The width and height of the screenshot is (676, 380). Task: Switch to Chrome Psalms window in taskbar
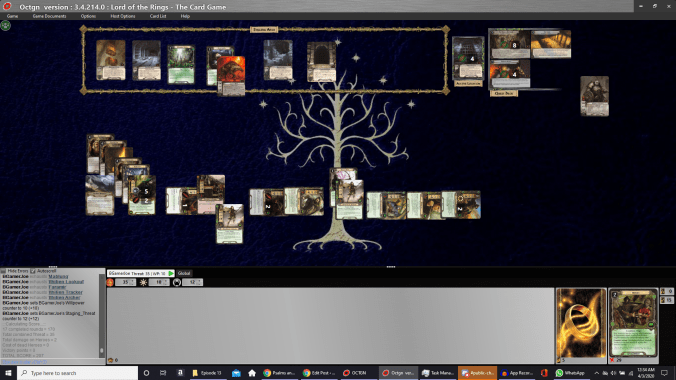[280, 373]
